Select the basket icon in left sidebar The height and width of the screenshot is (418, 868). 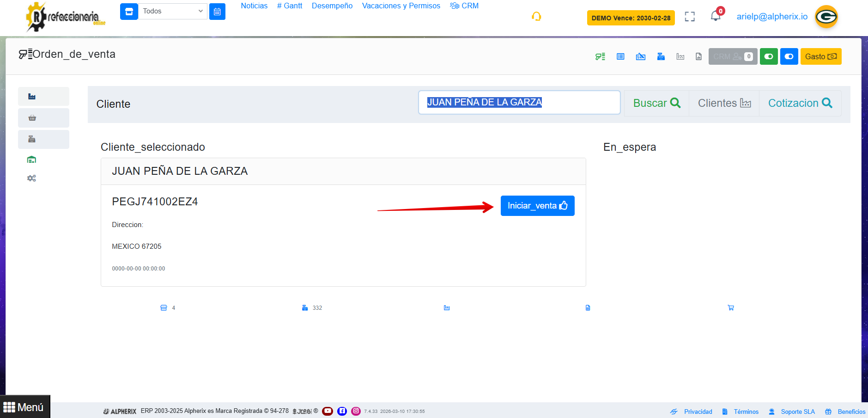[x=32, y=118]
